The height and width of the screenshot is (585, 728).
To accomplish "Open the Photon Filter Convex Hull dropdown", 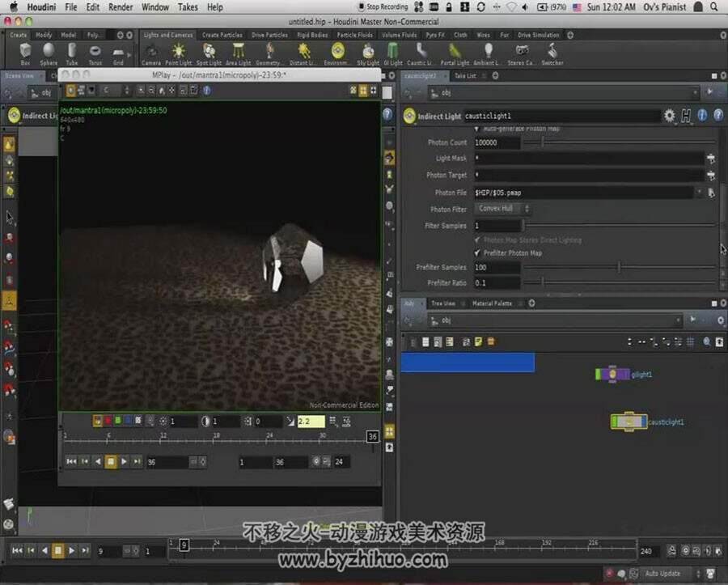I will coord(503,209).
